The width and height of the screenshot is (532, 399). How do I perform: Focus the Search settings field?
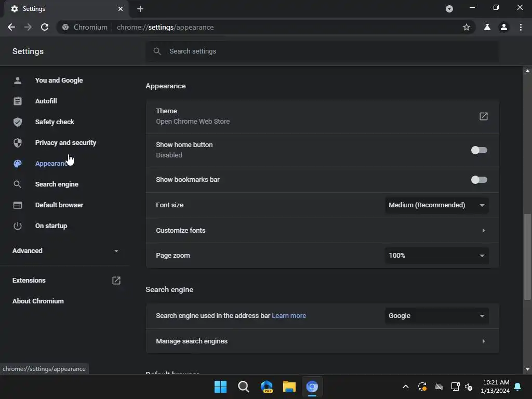coord(322,51)
